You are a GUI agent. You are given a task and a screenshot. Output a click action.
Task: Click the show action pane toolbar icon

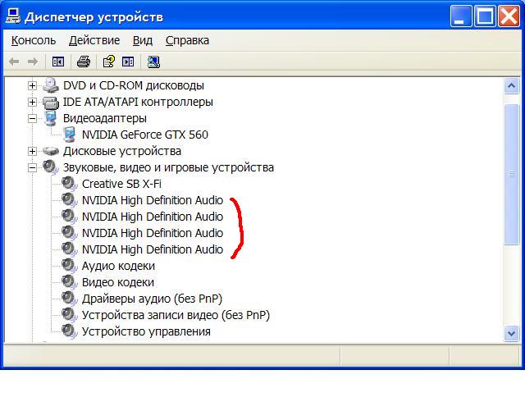(x=128, y=62)
